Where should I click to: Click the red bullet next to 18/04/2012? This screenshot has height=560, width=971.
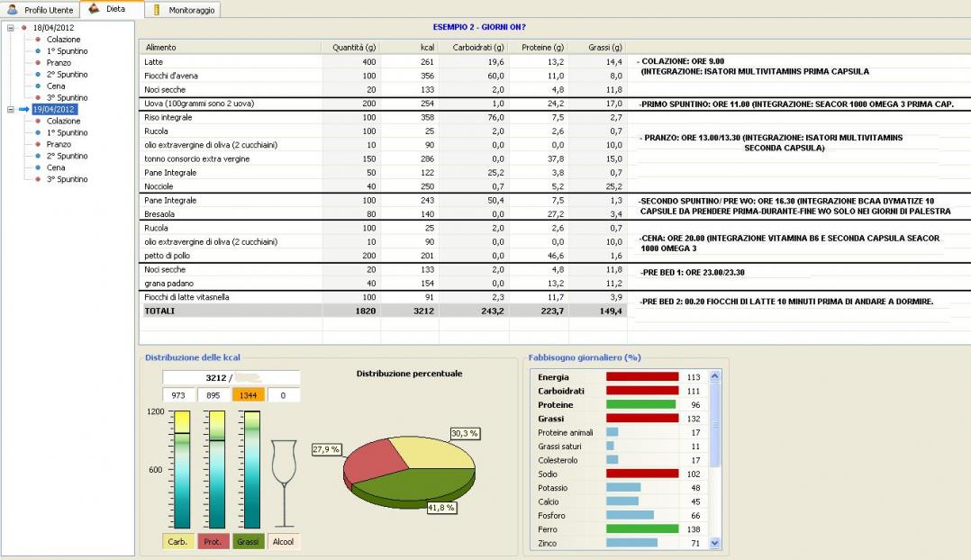coord(23,28)
